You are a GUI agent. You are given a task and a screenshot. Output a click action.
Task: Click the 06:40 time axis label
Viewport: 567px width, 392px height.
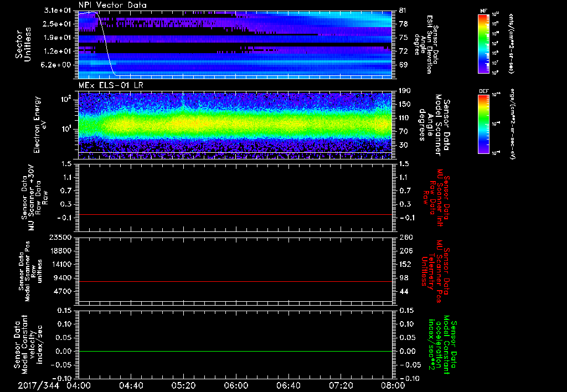pos(288,385)
